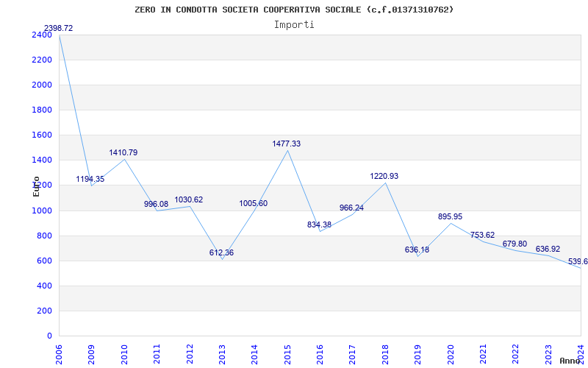Click the Anno horizontal axis title
Screen dimensions: 588x368
click(x=570, y=361)
